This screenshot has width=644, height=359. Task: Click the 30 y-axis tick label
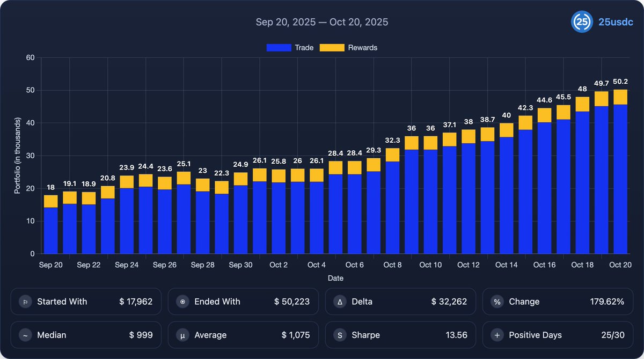(x=32, y=156)
